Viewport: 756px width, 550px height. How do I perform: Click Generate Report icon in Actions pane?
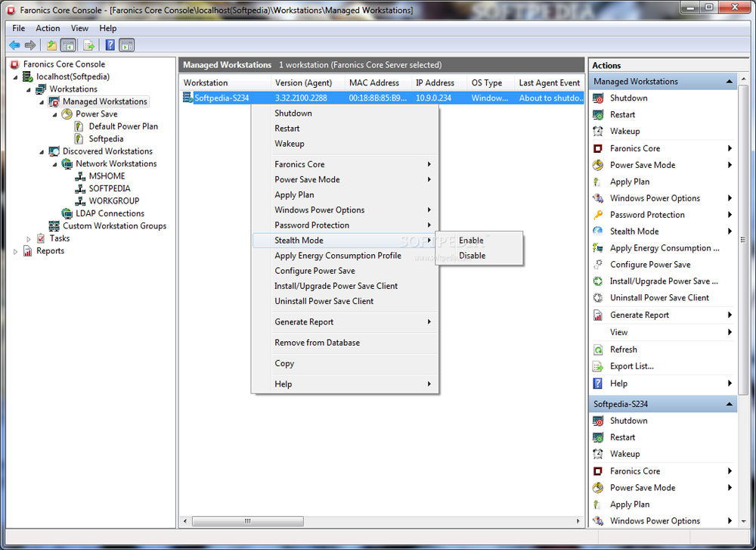coord(598,315)
